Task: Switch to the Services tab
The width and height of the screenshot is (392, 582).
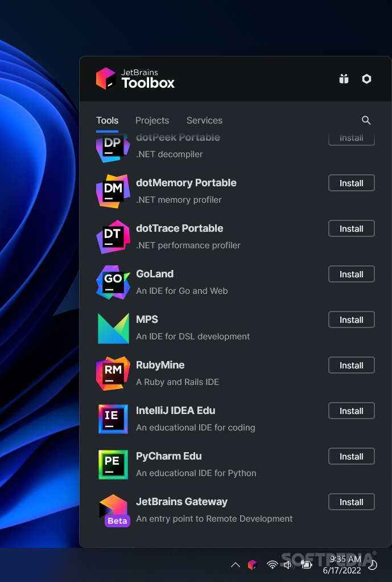Action: 204,120
